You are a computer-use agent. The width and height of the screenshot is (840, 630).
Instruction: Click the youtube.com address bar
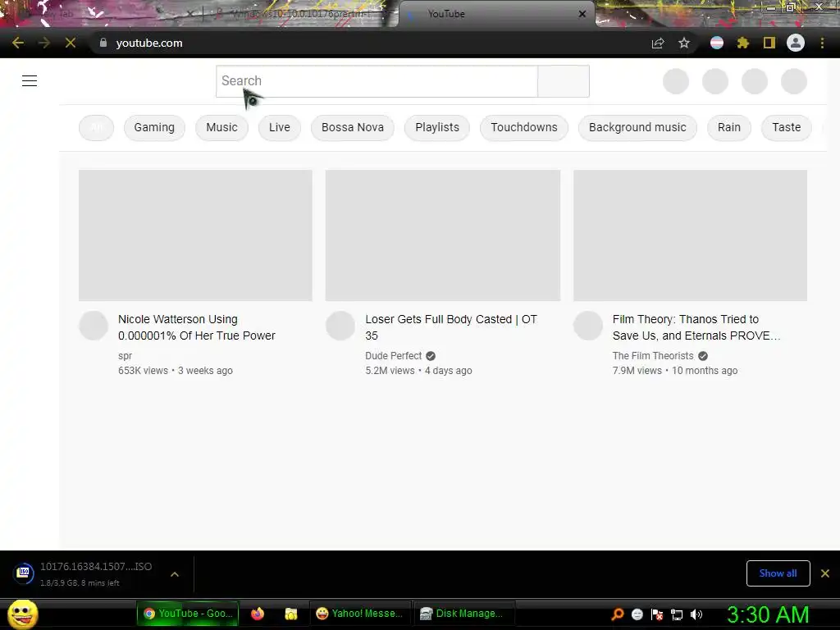(370, 43)
